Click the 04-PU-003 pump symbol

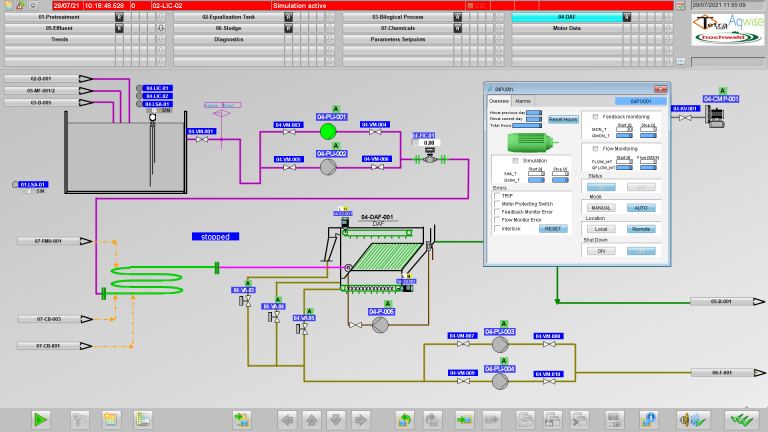tap(499, 343)
